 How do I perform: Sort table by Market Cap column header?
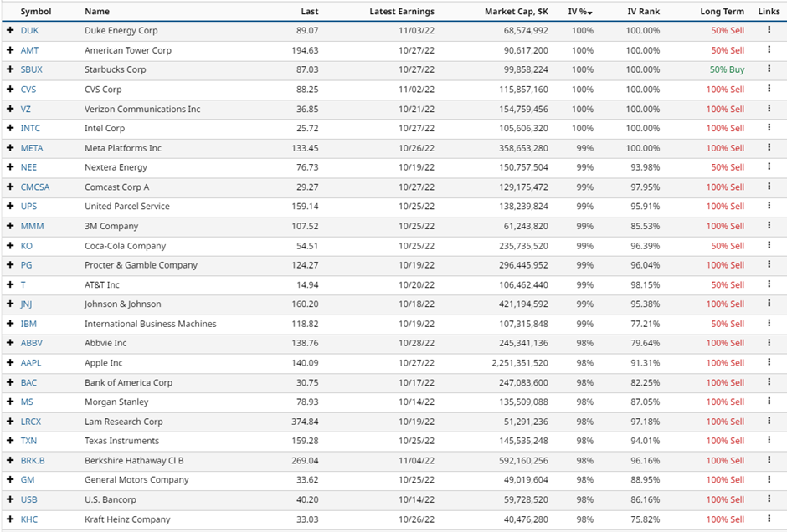click(516, 12)
